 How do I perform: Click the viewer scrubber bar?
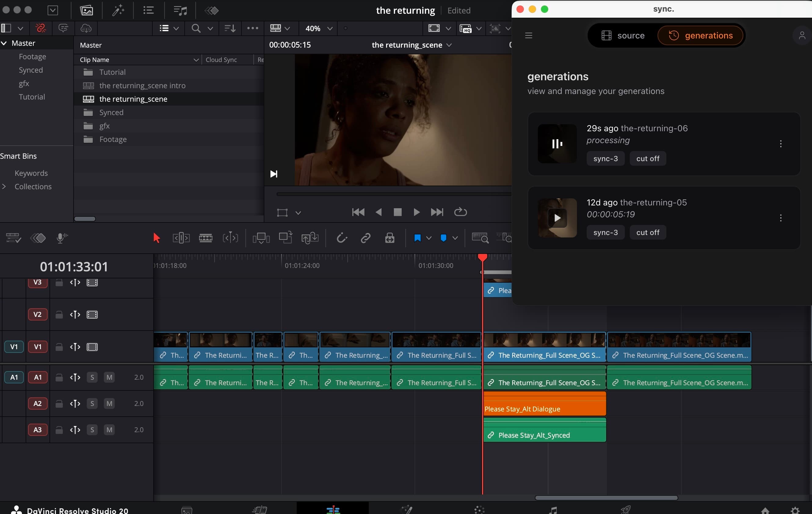click(394, 194)
